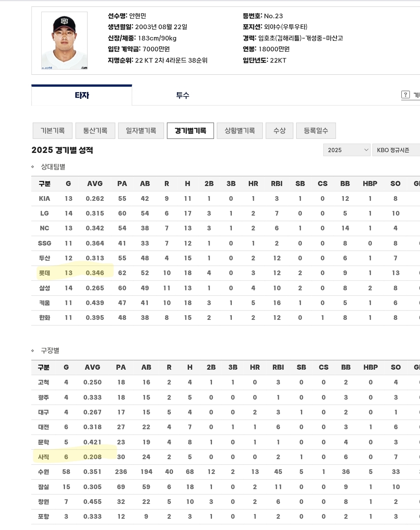The width and height of the screenshot is (420, 530).
Task: Open the 일자별기록 sub-tab
Action: click(x=141, y=131)
